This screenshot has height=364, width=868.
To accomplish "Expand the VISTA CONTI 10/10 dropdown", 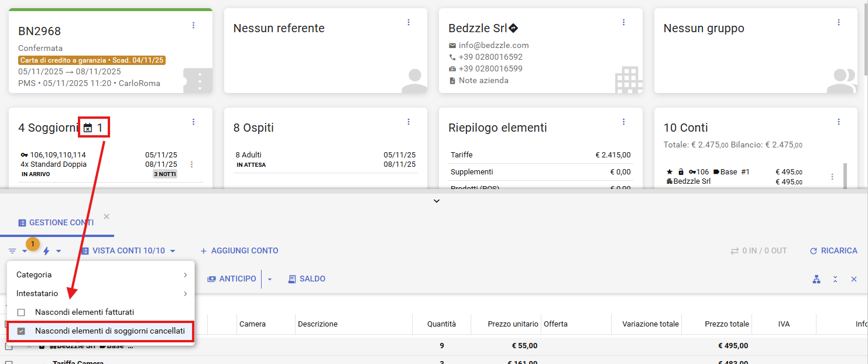I will tap(128, 251).
